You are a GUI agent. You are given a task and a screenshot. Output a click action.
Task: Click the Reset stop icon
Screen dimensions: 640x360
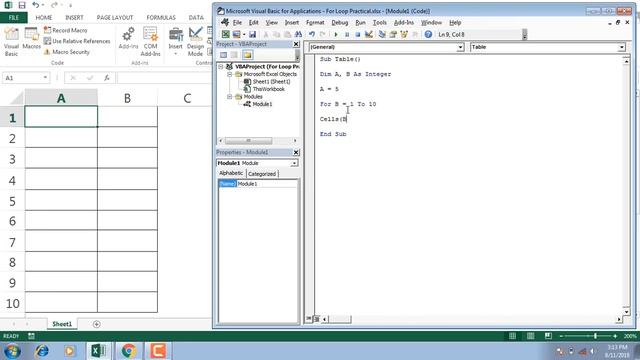point(358,35)
